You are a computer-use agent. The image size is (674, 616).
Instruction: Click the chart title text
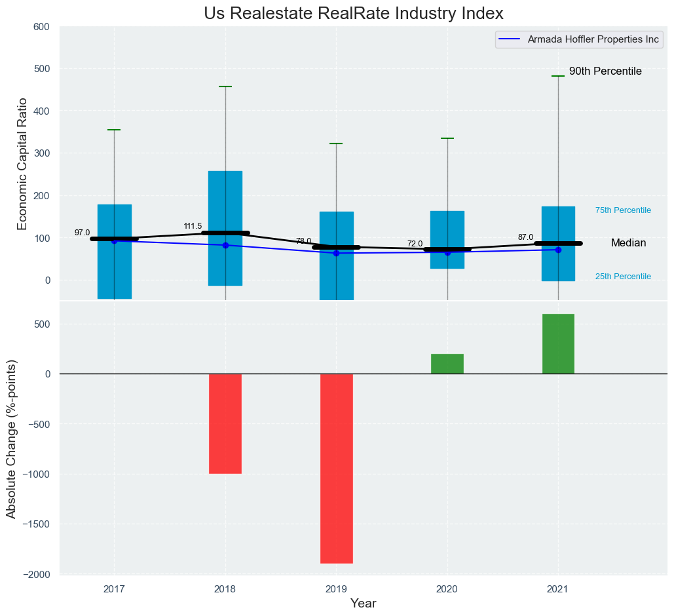pos(354,13)
